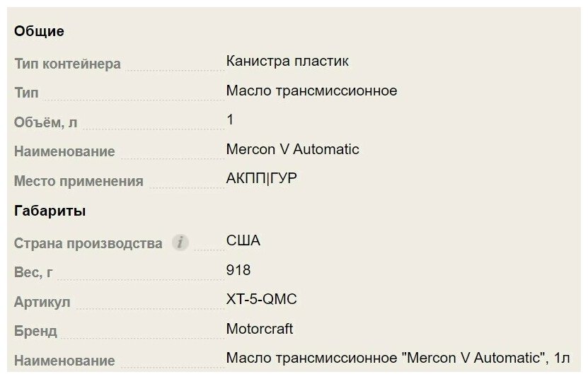Click the США country value

pos(243,240)
